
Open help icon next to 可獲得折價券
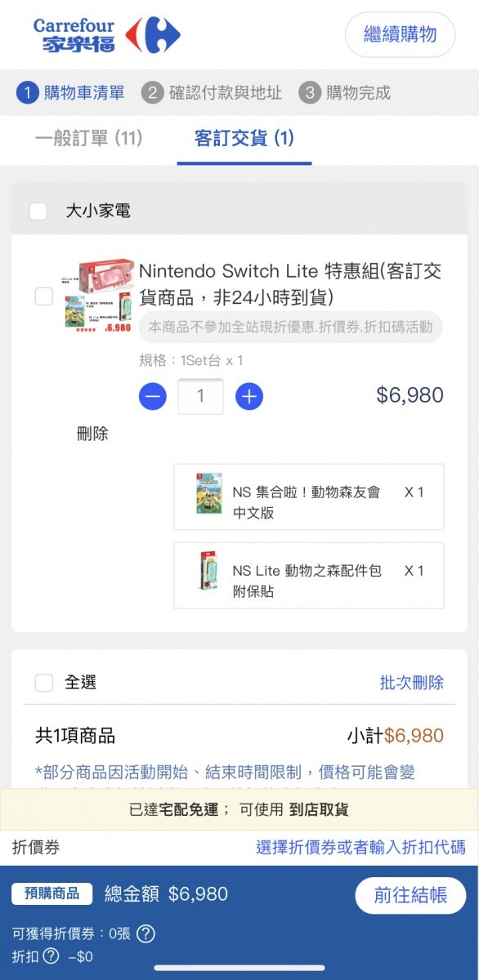[x=145, y=933]
